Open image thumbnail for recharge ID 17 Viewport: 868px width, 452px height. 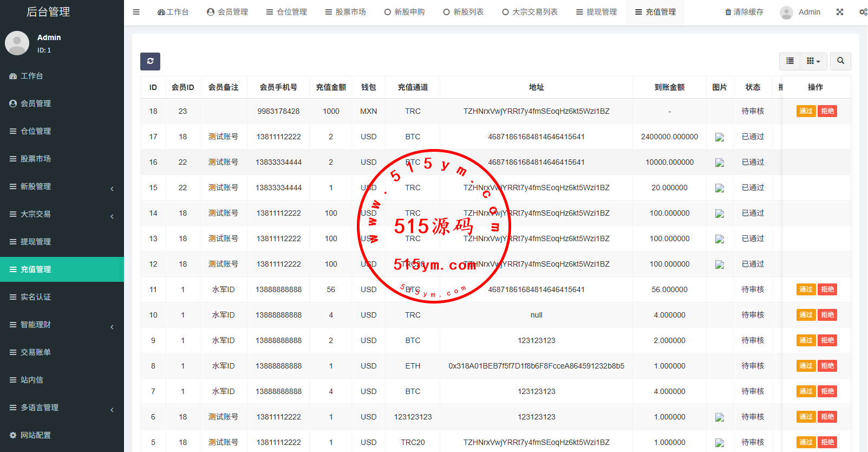pyautogui.click(x=719, y=137)
